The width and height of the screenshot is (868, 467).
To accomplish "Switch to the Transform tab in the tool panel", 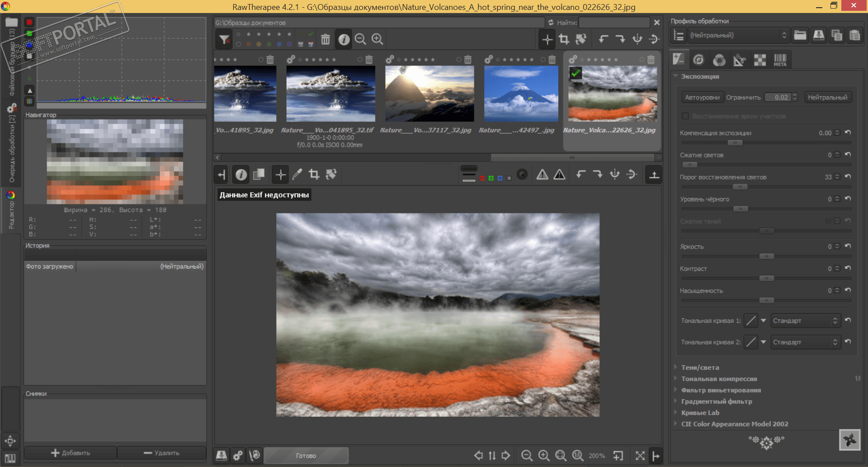I will pos(740,60).
